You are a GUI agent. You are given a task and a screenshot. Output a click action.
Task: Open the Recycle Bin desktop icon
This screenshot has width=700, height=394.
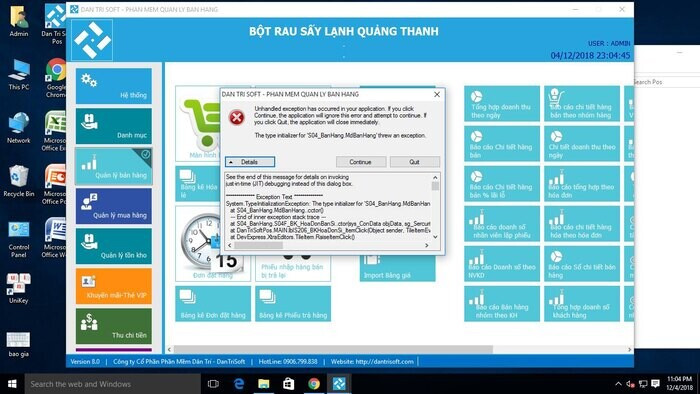(18, 181)
